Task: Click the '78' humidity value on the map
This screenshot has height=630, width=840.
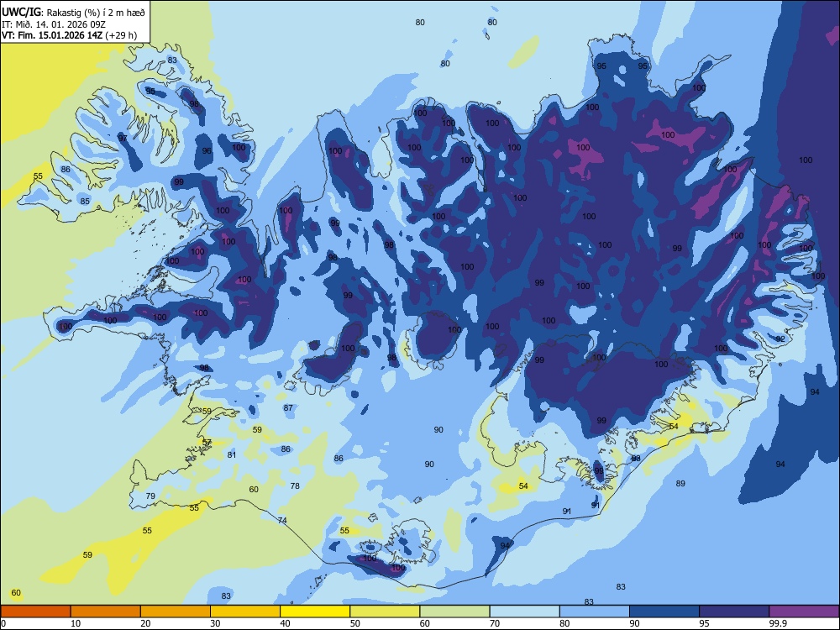Action: pos(295,486)
